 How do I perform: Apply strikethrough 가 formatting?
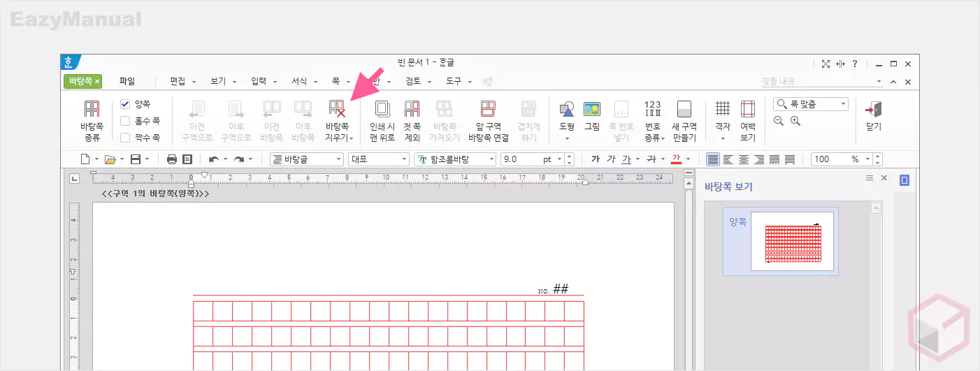click(651, 159)
